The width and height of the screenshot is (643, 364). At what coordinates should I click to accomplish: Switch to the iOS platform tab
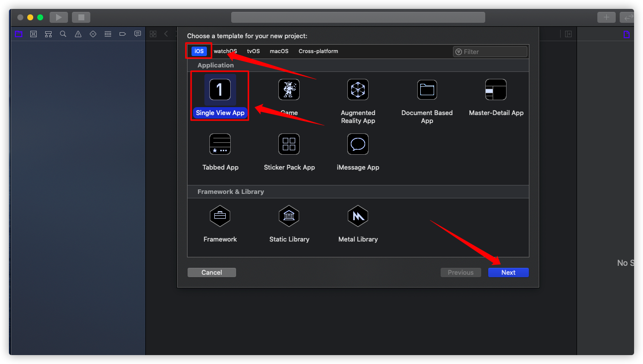(x=199, y=51)
